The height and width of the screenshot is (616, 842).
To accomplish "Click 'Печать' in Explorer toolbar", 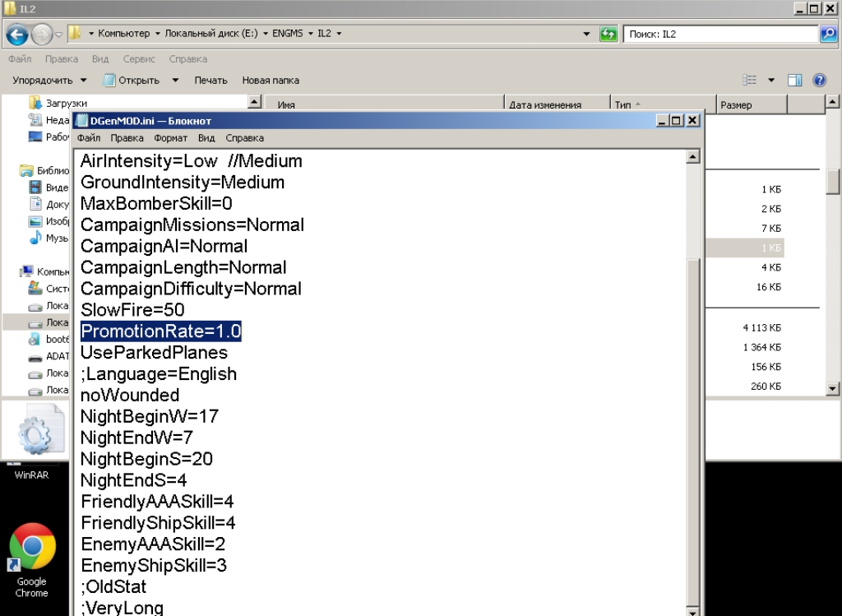I will coord(210,81).
